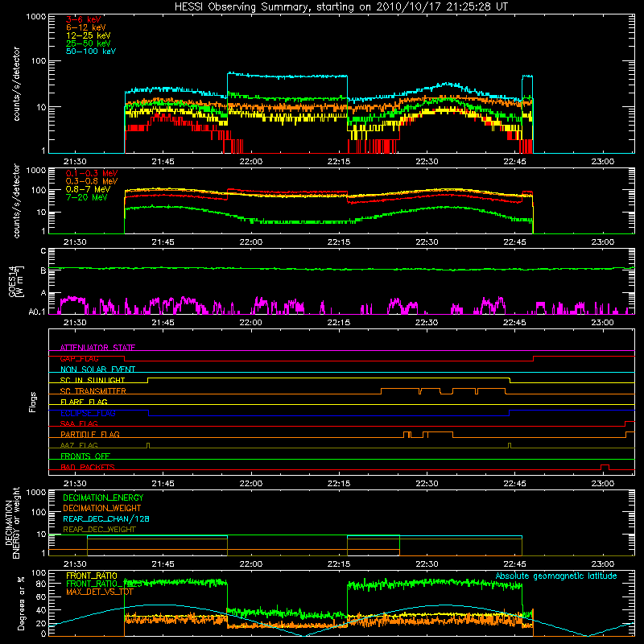Select the FLARE_FLAG label
The height and width of the screenshot is (644, 644).
(84, 402)
